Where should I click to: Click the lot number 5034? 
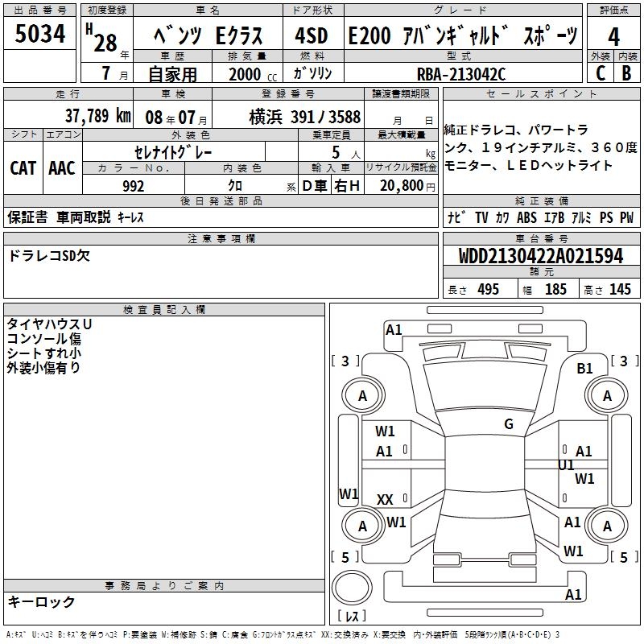(x=39, y=34)
